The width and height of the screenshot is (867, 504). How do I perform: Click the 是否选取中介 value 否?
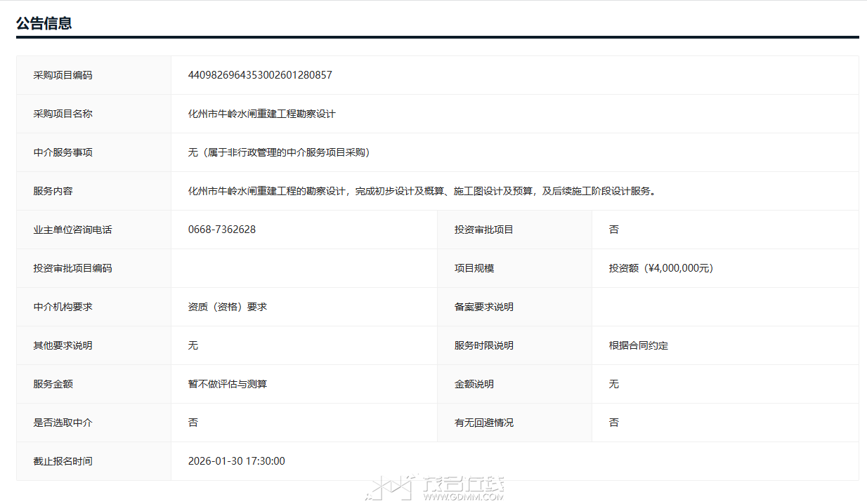193,423
